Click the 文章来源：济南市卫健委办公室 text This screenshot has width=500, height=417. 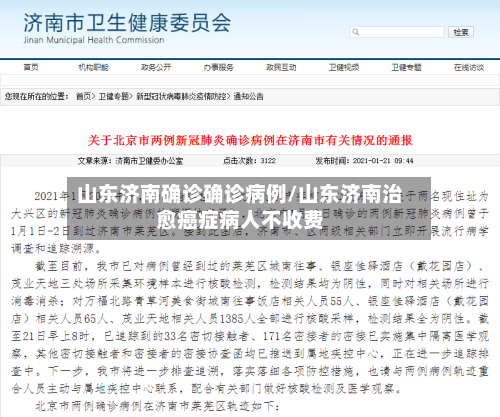pyautogui.click(x=130, y=161)
